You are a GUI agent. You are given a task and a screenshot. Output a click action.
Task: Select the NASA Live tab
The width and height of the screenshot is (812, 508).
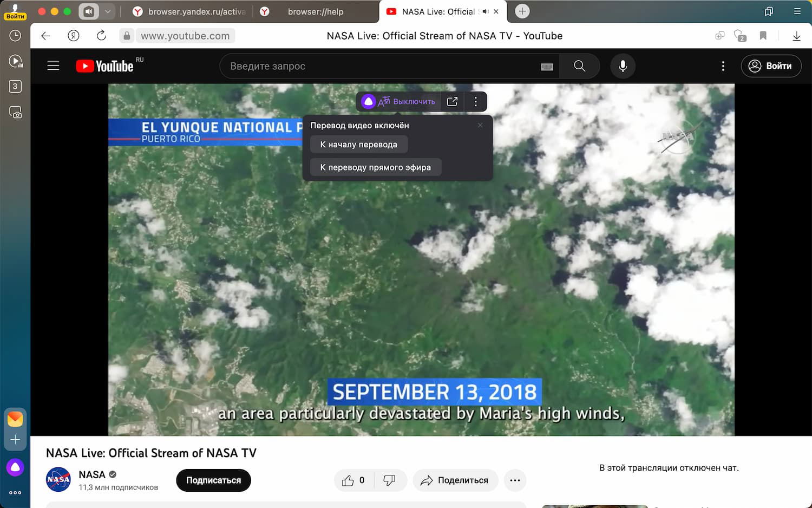[438, 11]
